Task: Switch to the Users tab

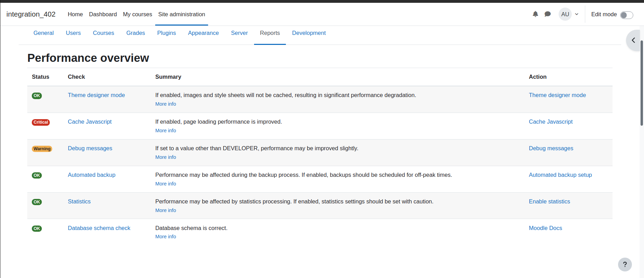Action: point(73,33)
